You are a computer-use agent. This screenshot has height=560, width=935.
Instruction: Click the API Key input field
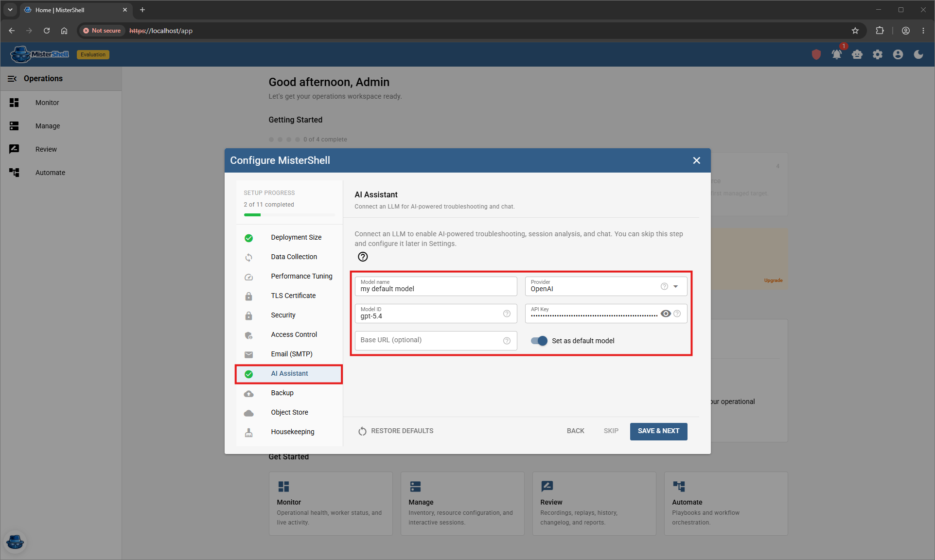[606, 314]
